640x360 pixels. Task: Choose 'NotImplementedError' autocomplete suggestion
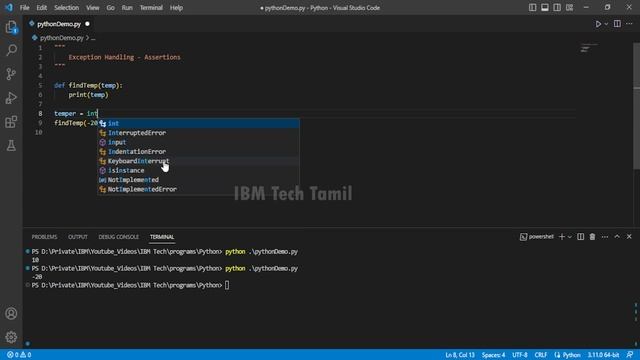[x=198, y=189]
